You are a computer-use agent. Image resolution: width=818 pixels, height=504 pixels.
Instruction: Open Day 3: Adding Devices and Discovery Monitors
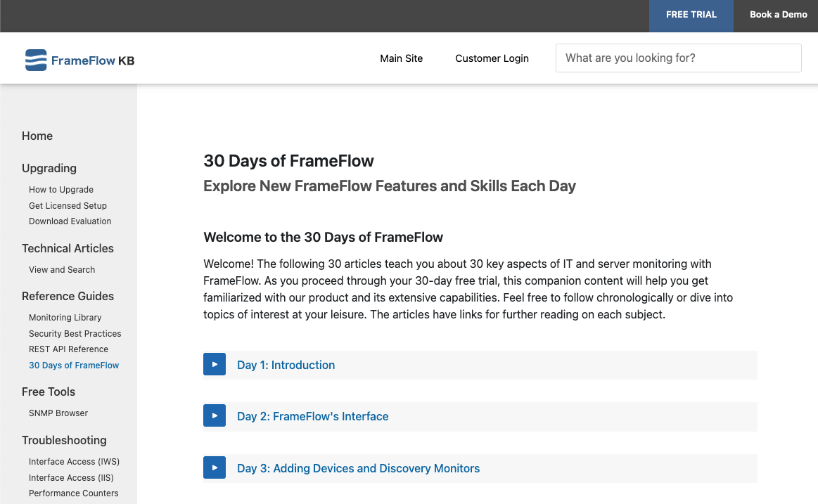pyautogui.click(x=359, y=468)
